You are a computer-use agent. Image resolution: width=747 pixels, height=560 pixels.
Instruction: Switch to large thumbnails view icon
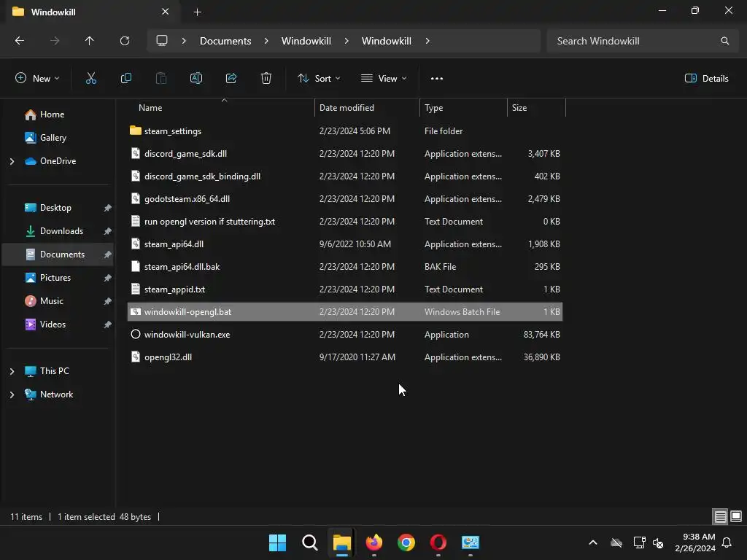(x=736, y=516)
